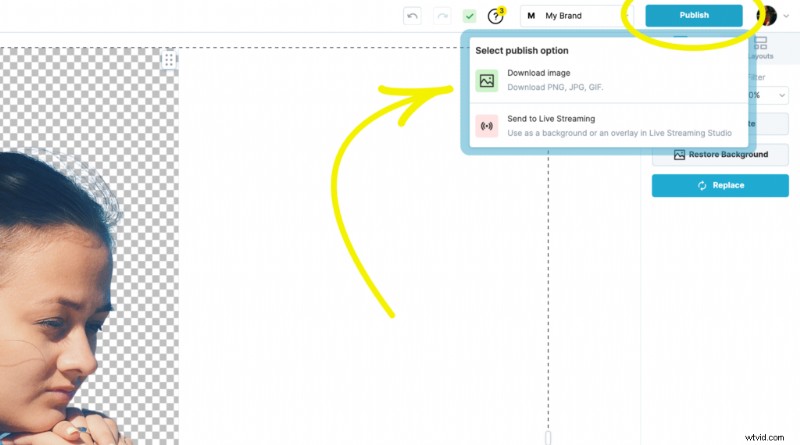Click the green saved checkmark icon
Viewport: 800px width, 445px height.
click(x=469, y=16)
